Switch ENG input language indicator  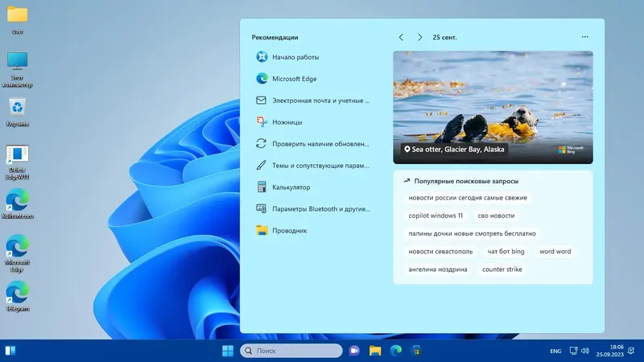tap(555, 352)
